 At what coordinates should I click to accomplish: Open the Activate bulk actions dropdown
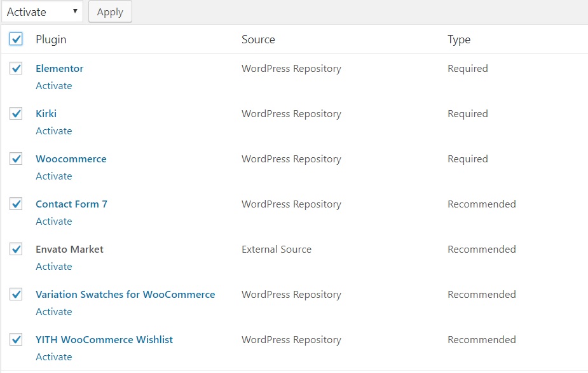(x=42, y=11)
